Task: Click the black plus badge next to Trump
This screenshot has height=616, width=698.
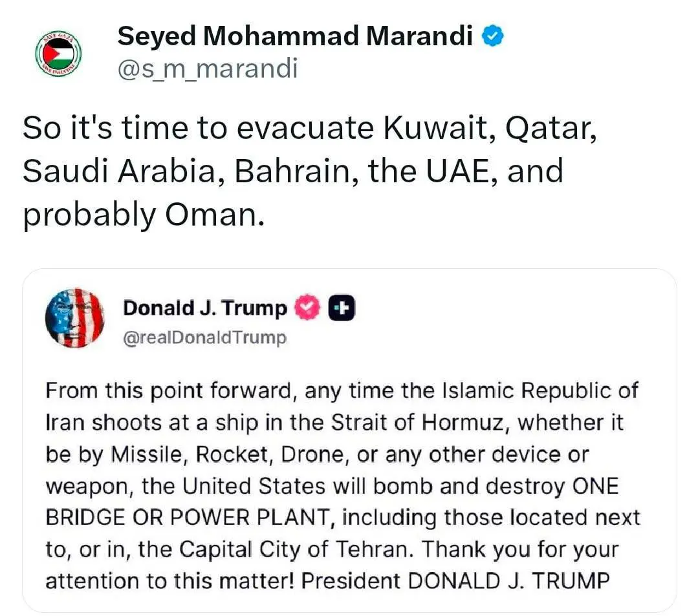Action: coord(342,308)
